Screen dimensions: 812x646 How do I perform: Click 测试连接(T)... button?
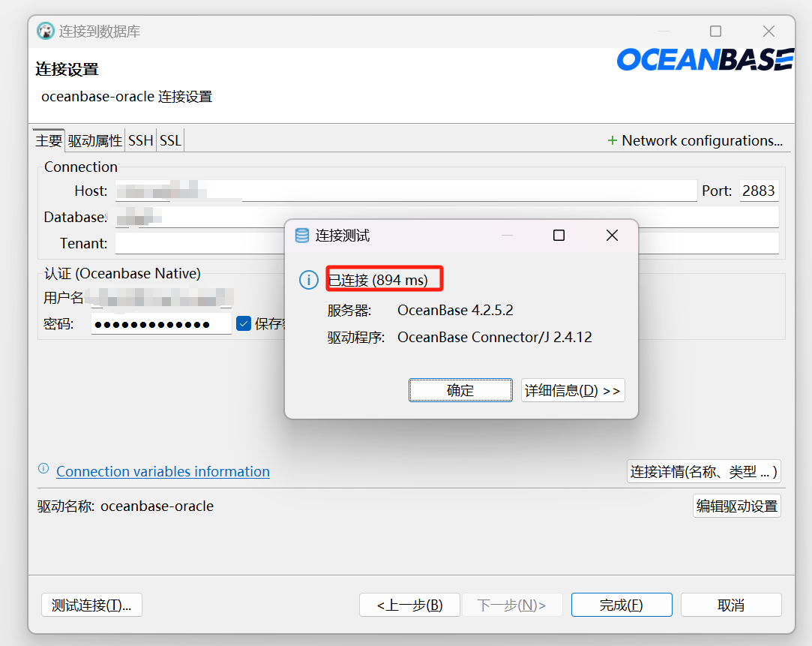(91, 605)
